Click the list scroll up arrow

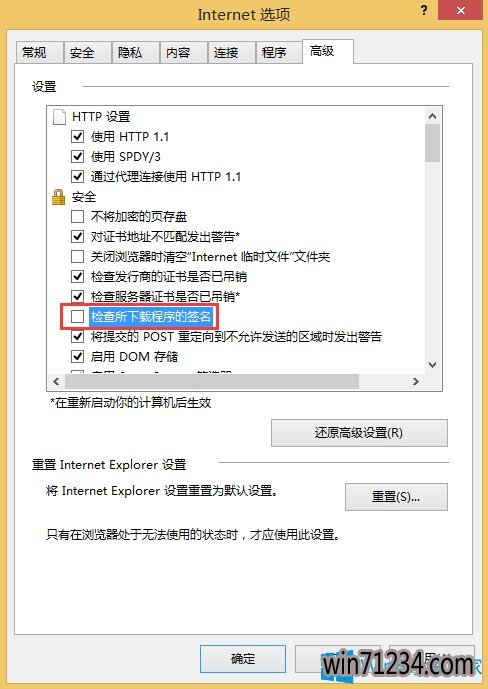click(x=432, y=116)
